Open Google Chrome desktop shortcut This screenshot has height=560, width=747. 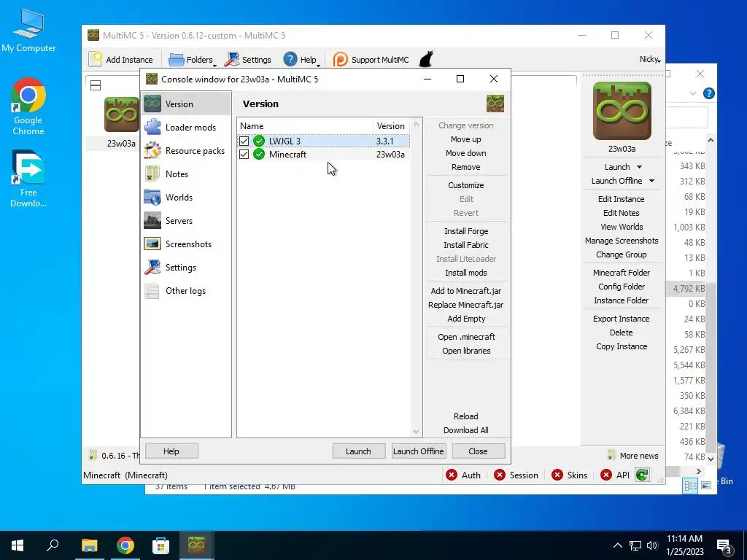coord(28,106)
